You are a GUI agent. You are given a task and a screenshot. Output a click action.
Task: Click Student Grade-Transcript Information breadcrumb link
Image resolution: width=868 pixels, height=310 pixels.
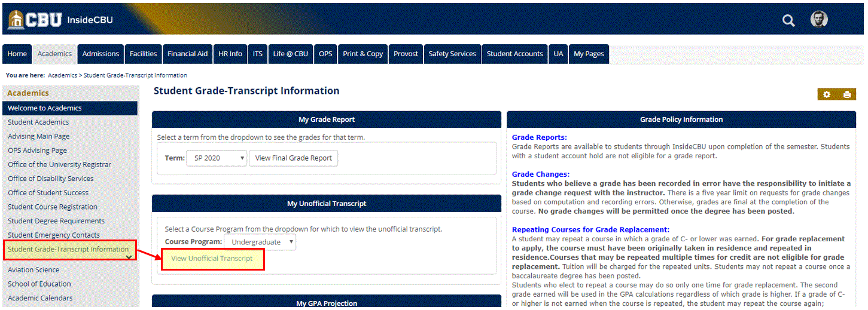tap(135, 75)
